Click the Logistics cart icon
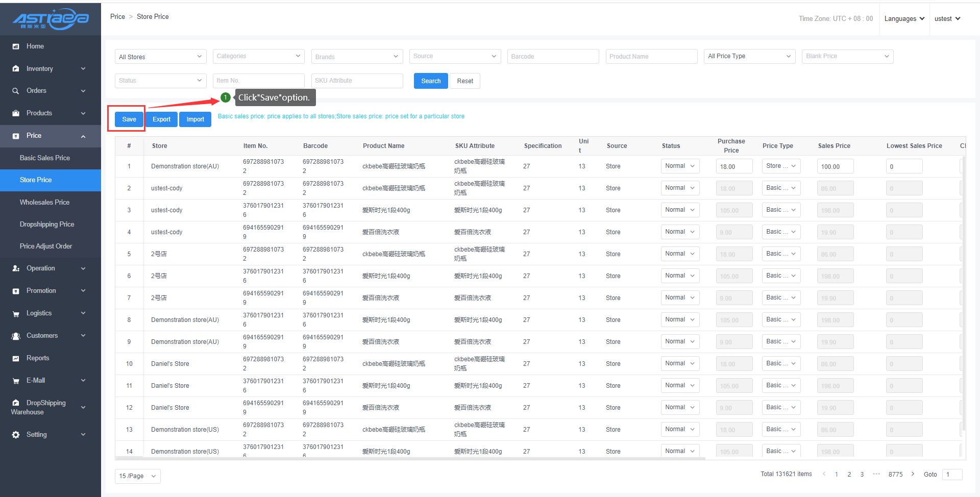Screen dimensions: 980x497 pos(16,314)
